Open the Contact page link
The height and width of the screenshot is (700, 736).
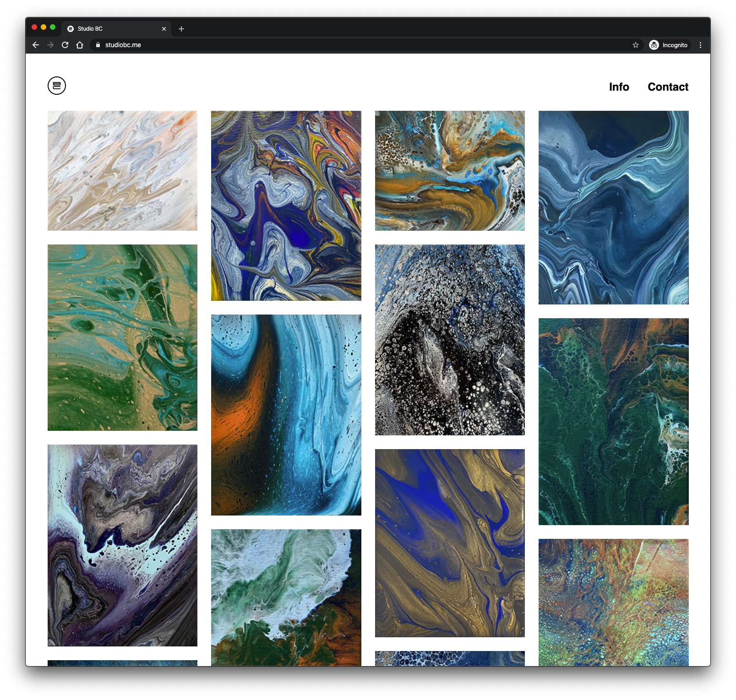[x=668, y=87]
